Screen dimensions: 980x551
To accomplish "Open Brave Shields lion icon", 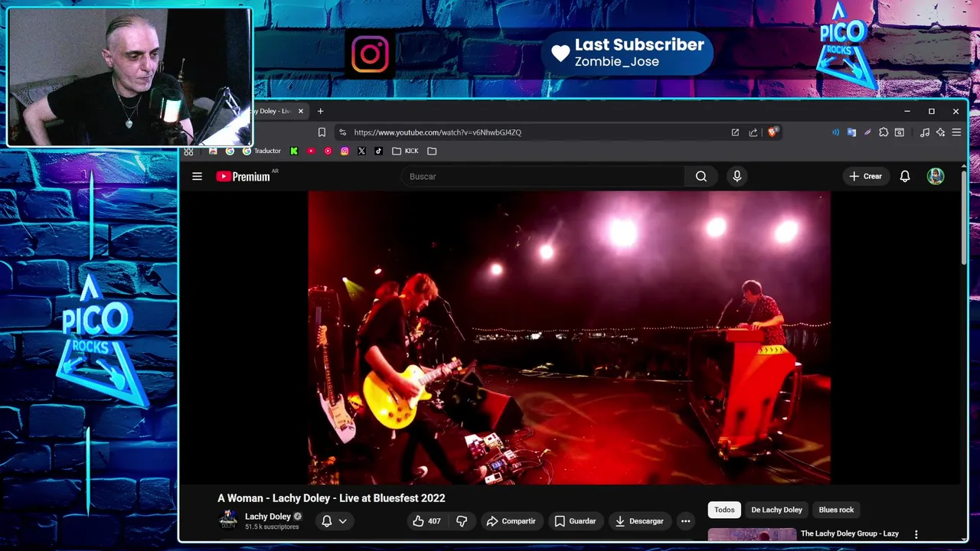I will (772, 132).
